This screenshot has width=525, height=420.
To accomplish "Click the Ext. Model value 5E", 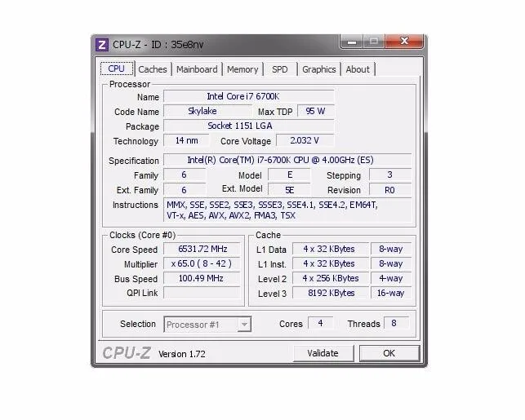I will tap(290, 190).
